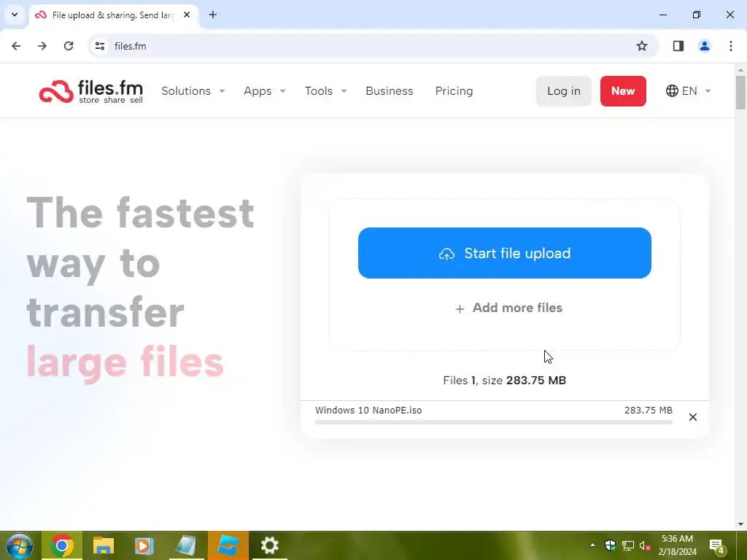
Task: Click the scrollbar down arrow
Action: [x=740, y=524]
